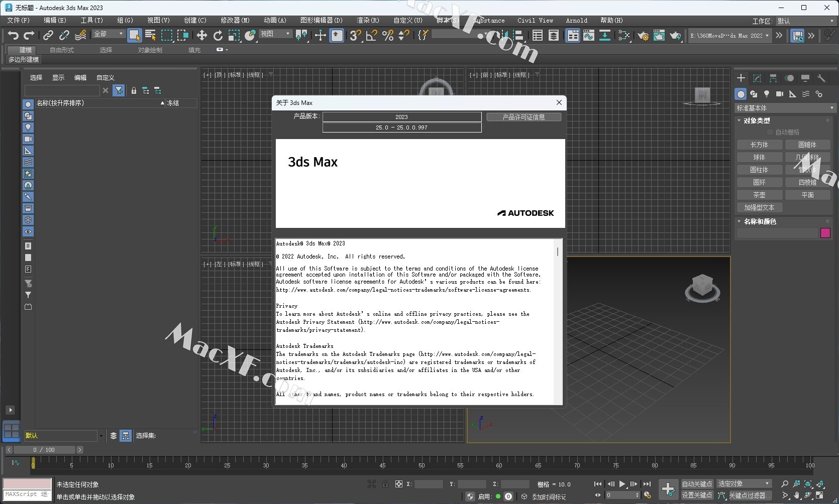The height and width of the screenshot is (504, 839).
Task: Click the large Set Key plus button
Action: coord(668,489)
